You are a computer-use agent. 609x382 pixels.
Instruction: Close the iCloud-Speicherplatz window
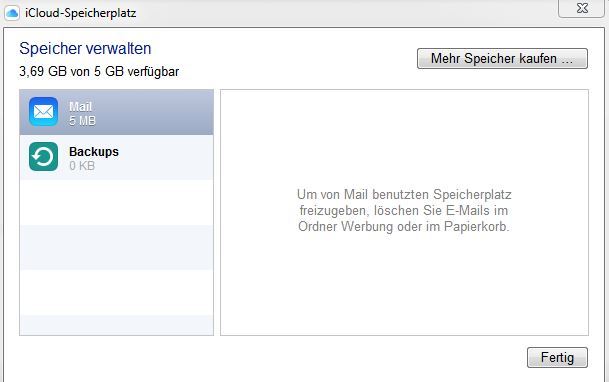[x=582, y=8]
